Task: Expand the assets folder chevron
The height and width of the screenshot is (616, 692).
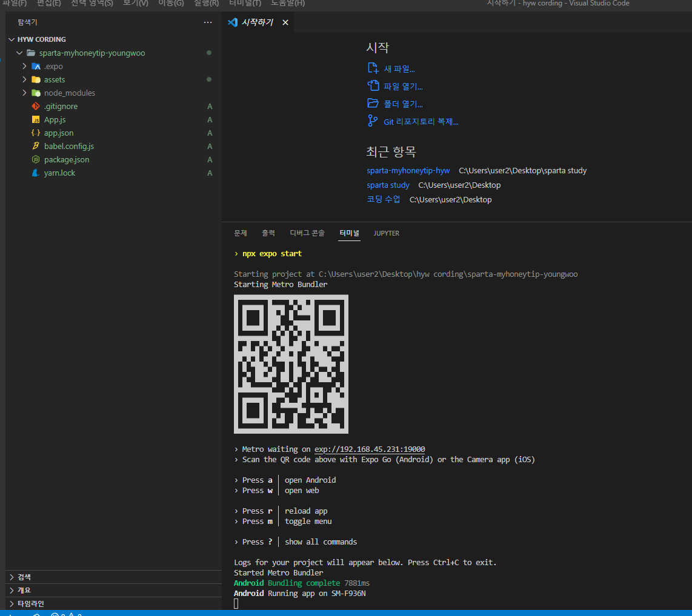Action: coord(24,79)
